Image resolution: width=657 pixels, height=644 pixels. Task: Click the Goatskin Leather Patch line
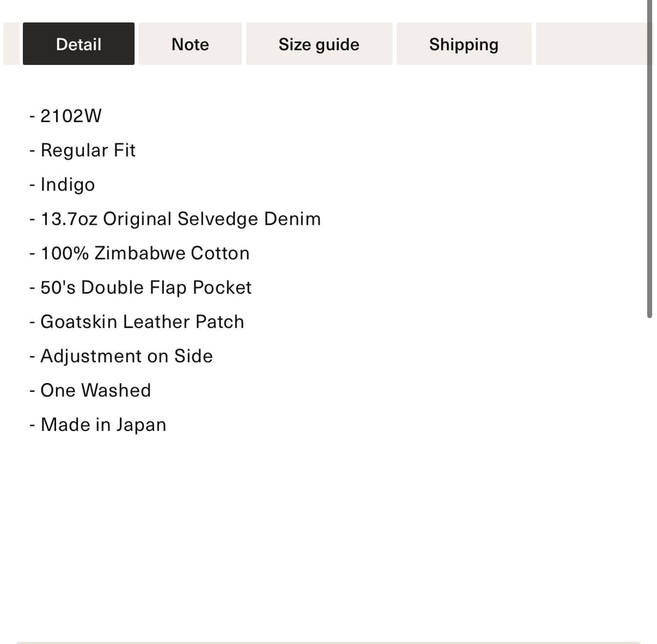point(142,322)
